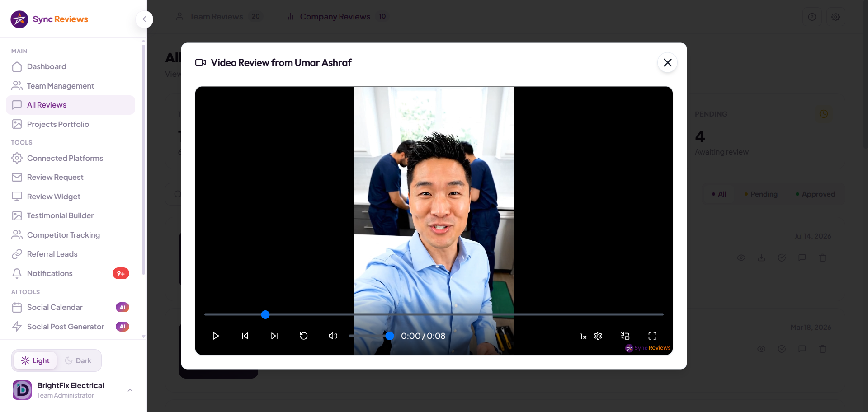868x412 pixels.
Task: View the Jul 14, 2026 review (eye icon)
Action: (x=741, y=257)
